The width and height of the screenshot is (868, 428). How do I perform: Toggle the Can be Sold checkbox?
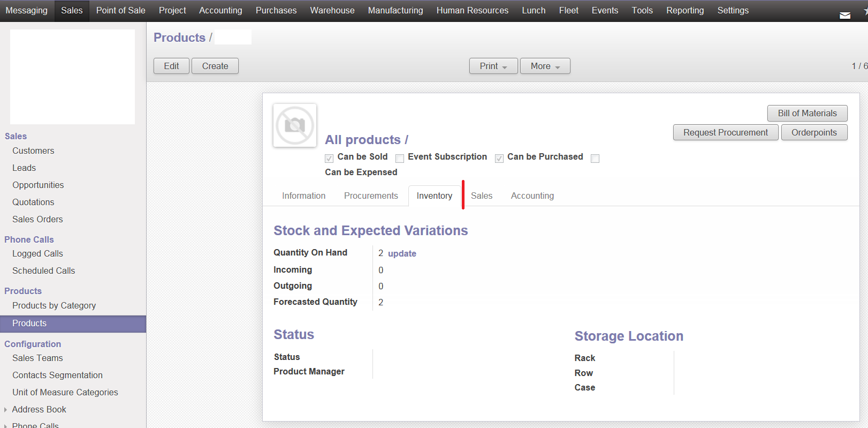tap(329, 159)
